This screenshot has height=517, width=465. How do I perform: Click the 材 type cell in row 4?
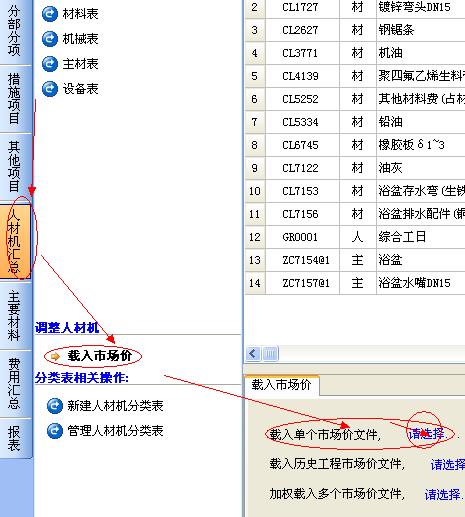pyautogui.click(x=358, y=53)
